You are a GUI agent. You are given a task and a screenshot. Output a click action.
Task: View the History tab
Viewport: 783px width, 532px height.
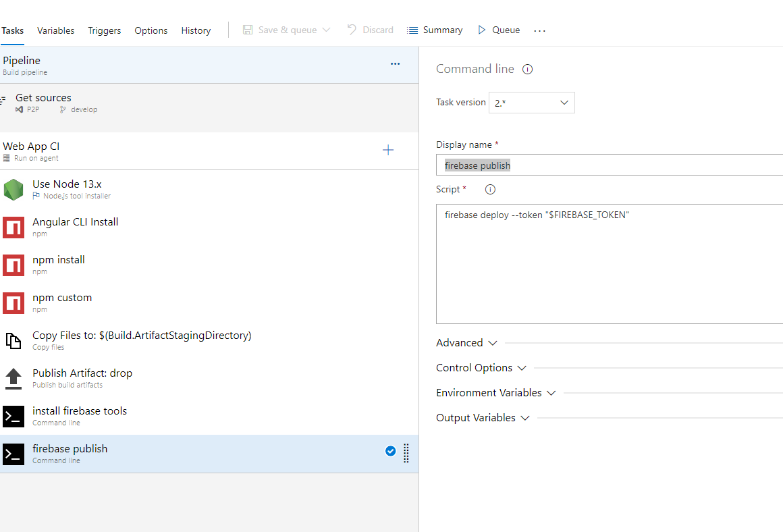pos(196,30)
